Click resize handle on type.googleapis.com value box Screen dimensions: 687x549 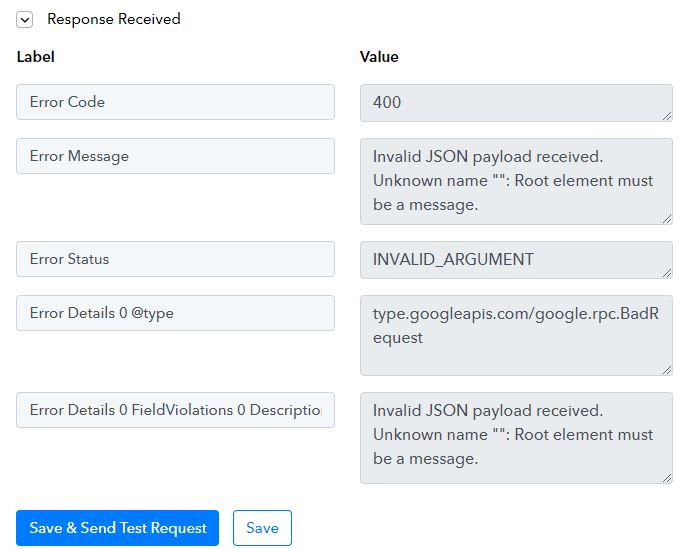(667, 370)
